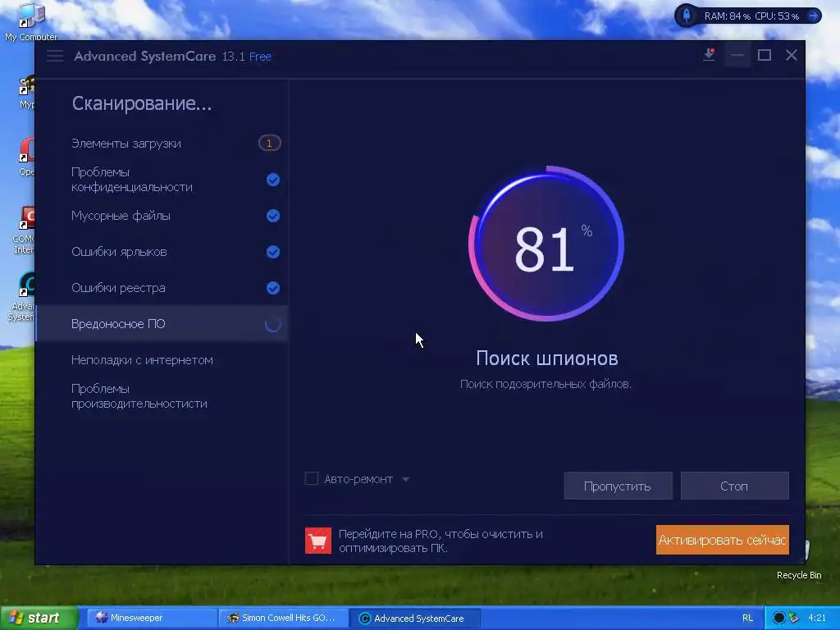This screenshot has width=840, height=630.
Task: Click the checkmark next to Ошибки ярлыков
Action: (273, 252)
